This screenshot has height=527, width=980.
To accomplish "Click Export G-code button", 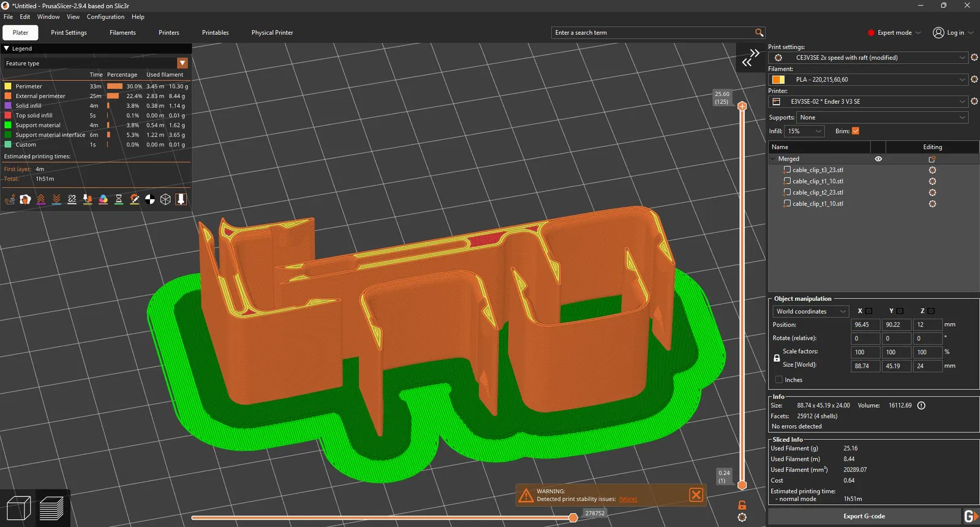I will point(864,516).
